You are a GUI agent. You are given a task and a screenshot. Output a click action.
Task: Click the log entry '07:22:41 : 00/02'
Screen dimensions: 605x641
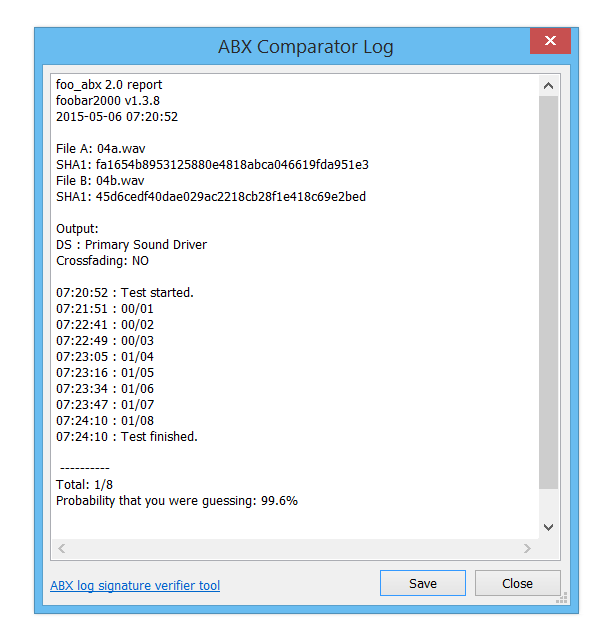click(105, 325)
